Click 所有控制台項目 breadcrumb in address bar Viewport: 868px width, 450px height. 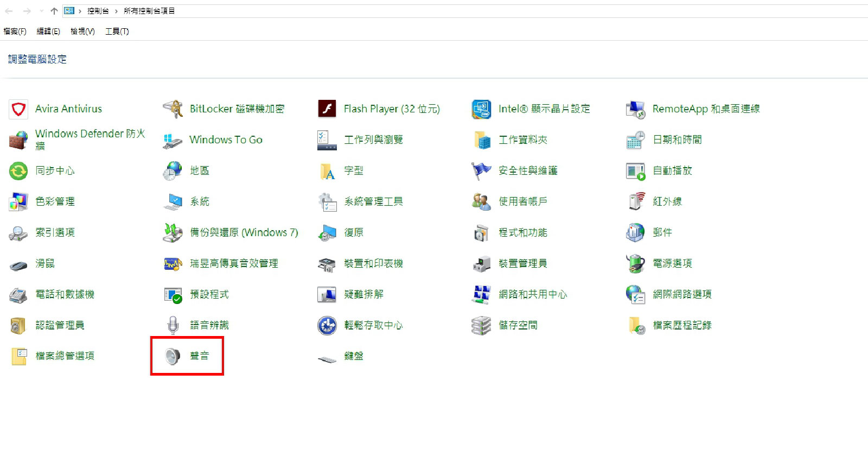(149, 11)
